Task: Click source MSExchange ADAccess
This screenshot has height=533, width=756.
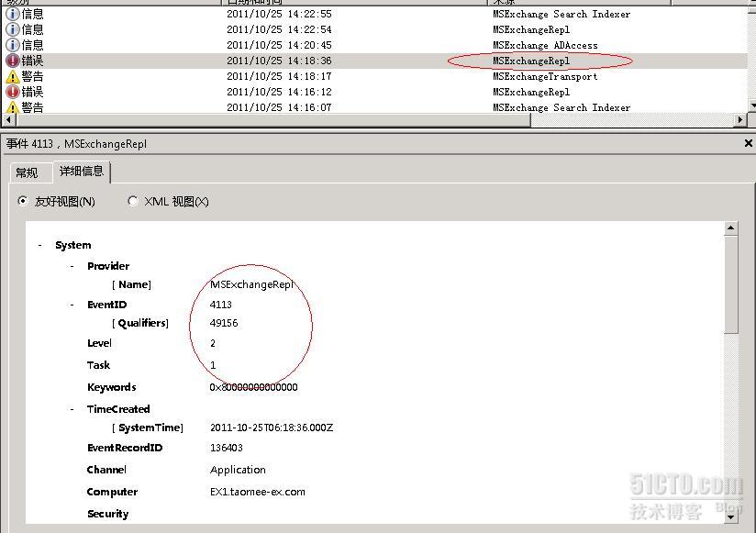Action: point(545,45)
